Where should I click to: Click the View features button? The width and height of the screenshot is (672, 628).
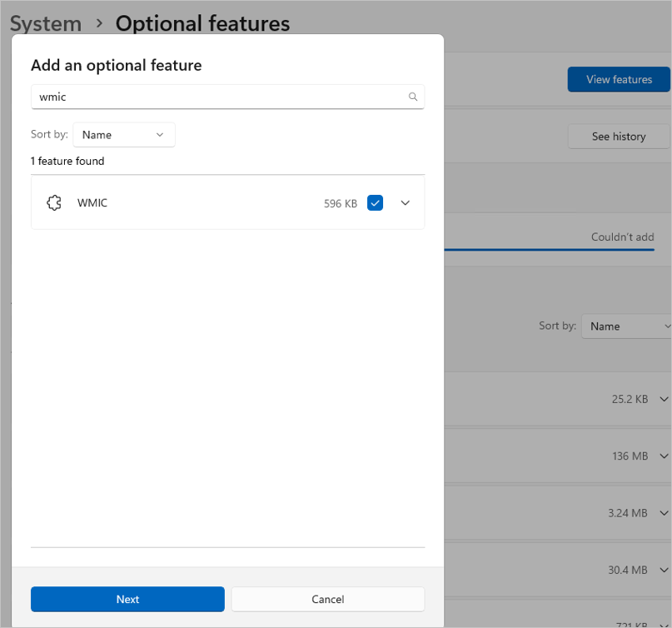[x=619, y=80]
